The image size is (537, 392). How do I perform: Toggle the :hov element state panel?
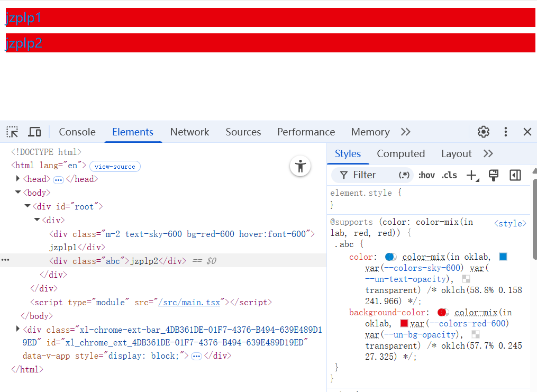tap(426, 175)
